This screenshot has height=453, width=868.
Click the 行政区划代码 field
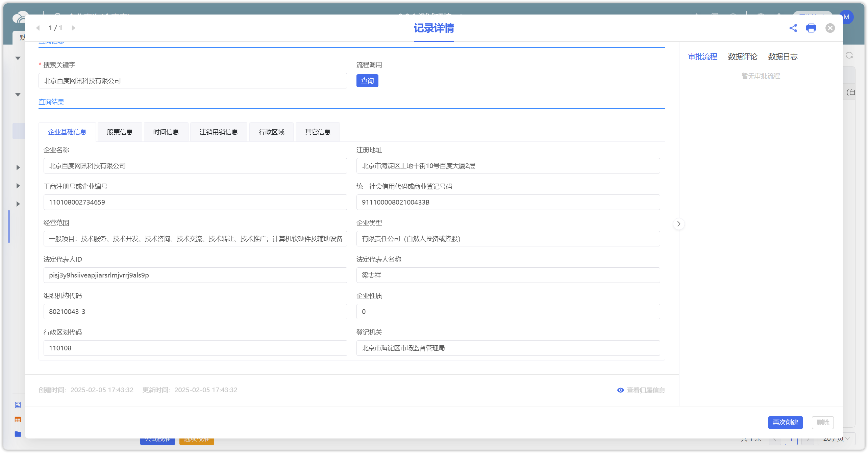click(x=195, y=348)
